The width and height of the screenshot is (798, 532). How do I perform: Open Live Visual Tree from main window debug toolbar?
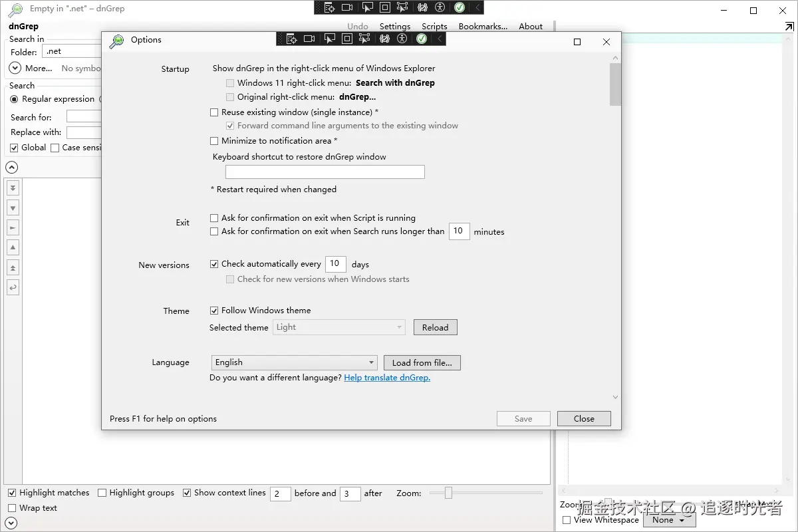[329, 7]
